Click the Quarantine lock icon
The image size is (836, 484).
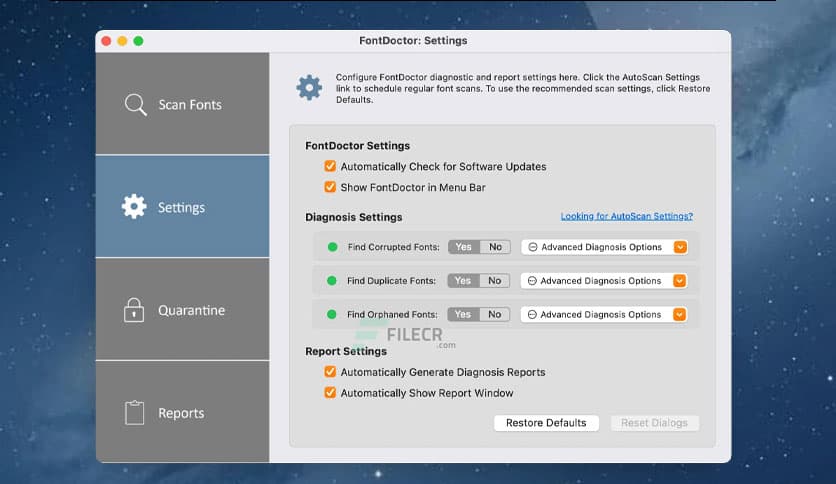134,310
